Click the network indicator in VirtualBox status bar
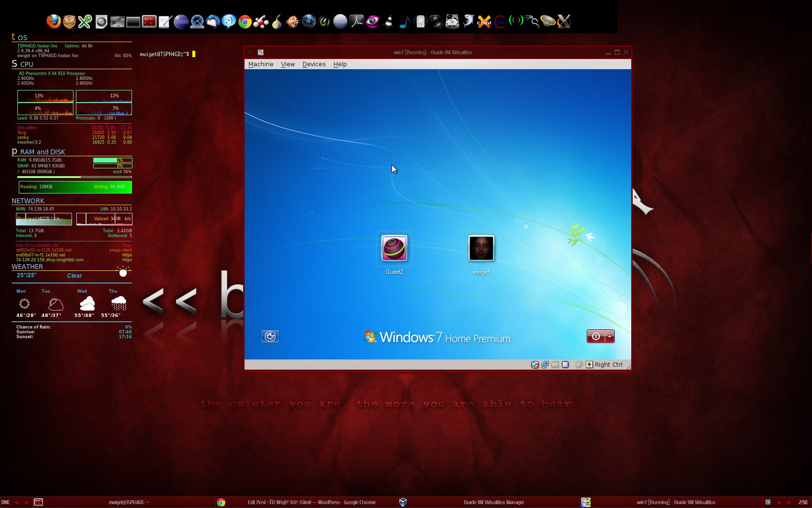 [x=545, y=365]
